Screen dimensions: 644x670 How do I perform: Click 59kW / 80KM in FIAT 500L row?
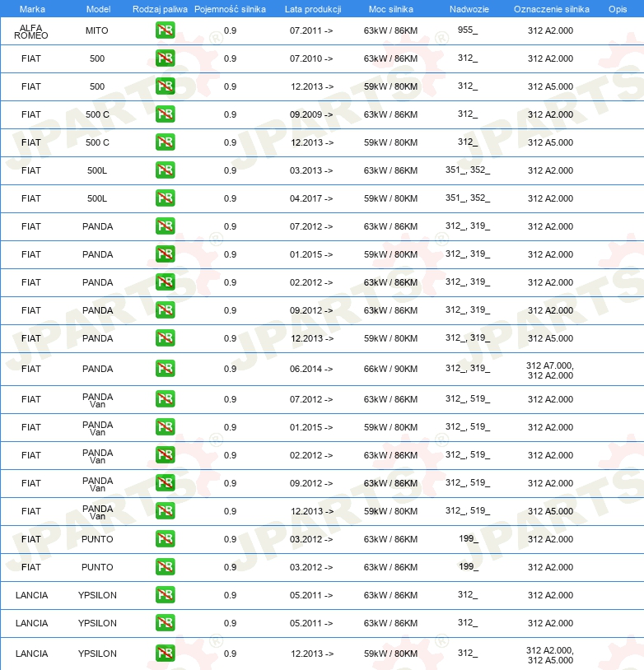[x=390, y=198]
